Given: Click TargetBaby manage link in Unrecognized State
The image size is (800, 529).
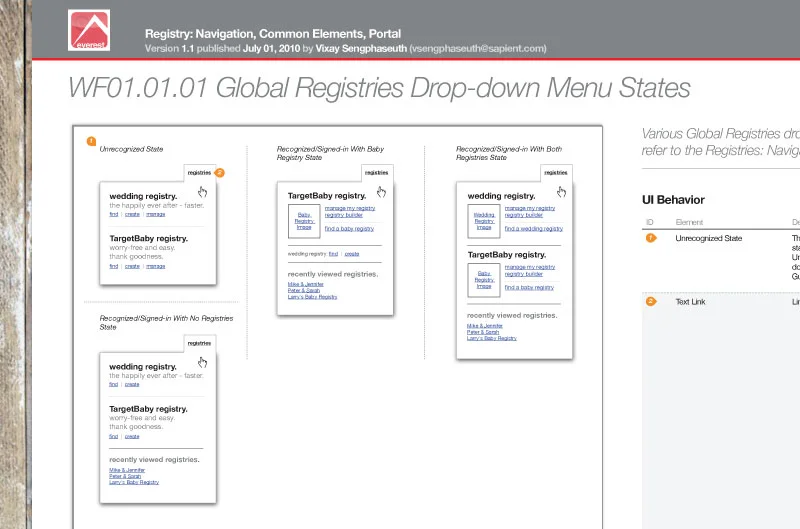Looking at the screenshot, I should tap(156, 266).
